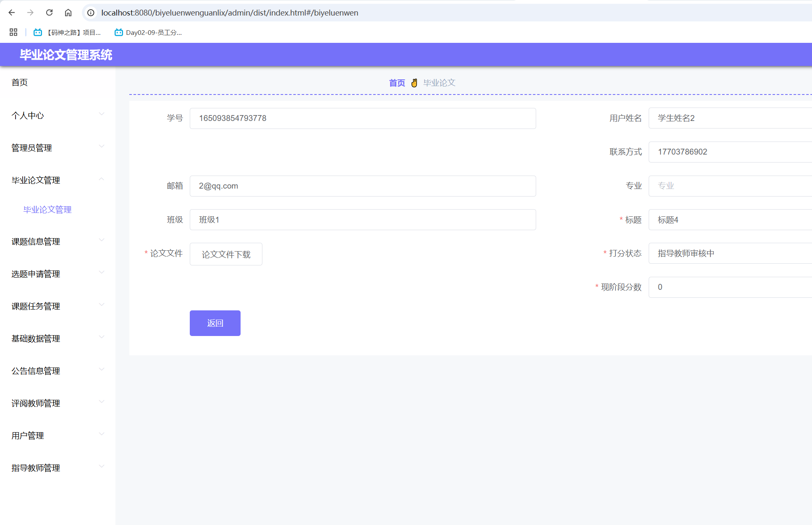Image resolution: width=812 pixels, height=525 pixels.
Task: Click the 返回 button
Action: pyautogui.click(x=215, y=323)
